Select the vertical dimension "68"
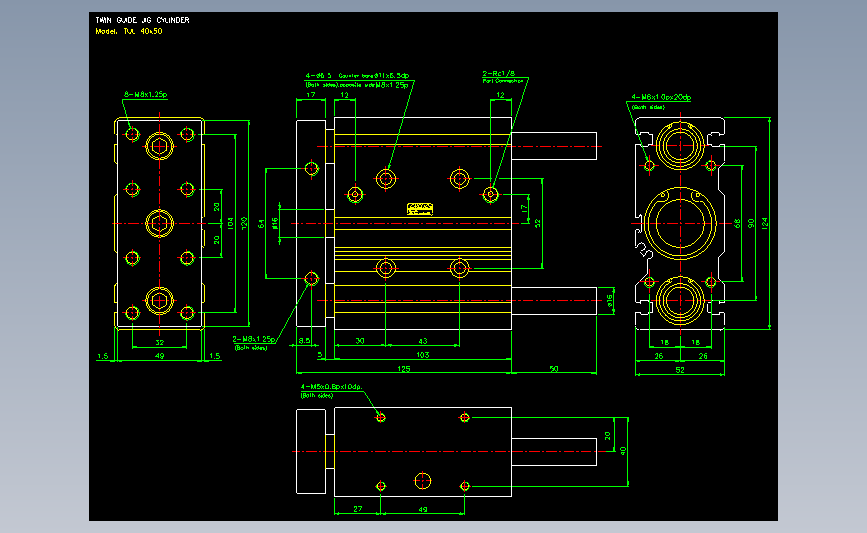867x533 pixels. click(737, 223)
